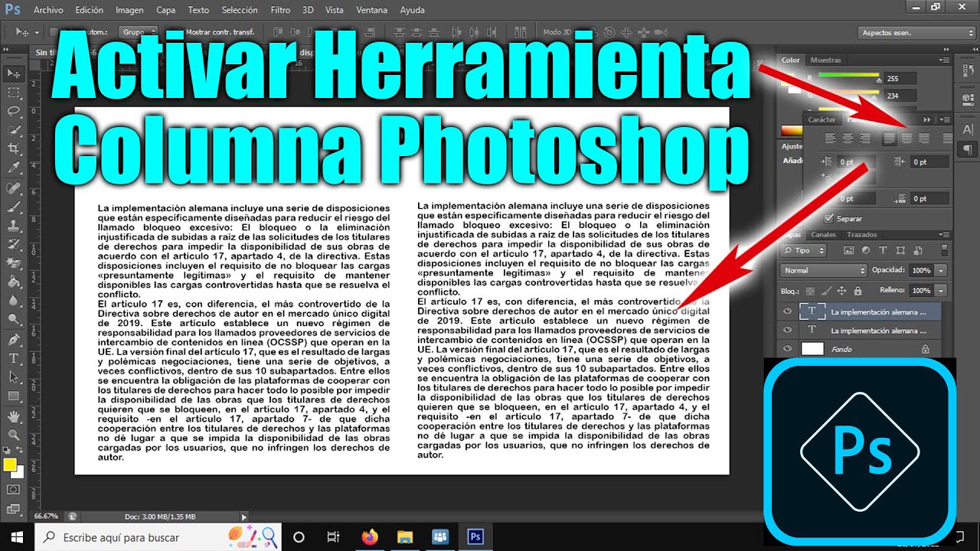Select the Blur tool
Screen dimensions: 980x551
coord(14,301)
